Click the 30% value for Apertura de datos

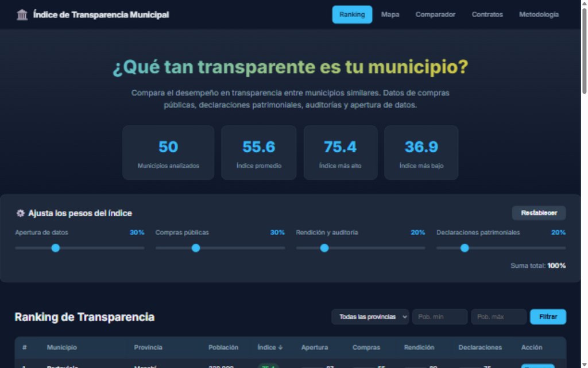[137, 232]
